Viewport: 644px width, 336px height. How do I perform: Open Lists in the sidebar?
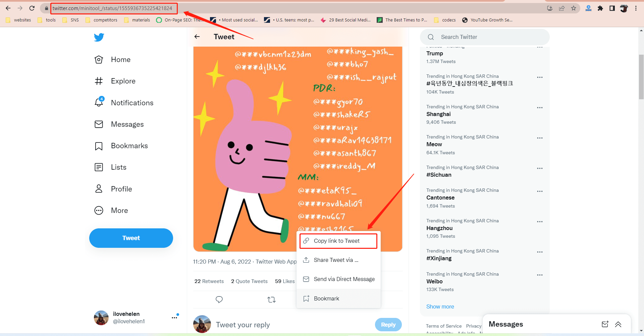click(x=111, y=167)
